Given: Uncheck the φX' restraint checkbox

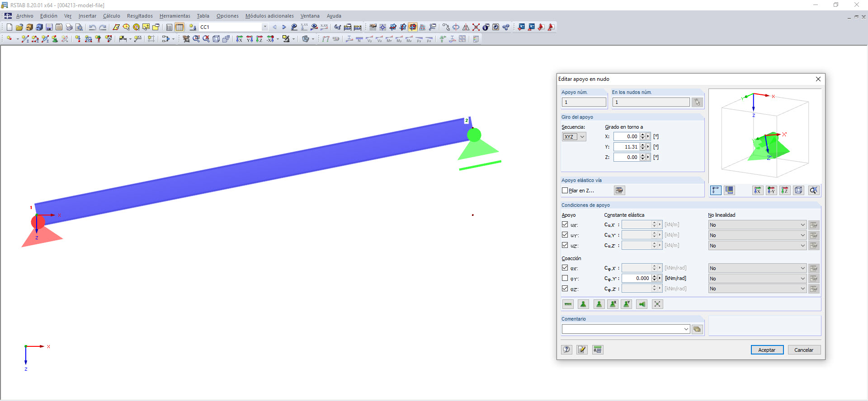Looking at the screenshot, I should click(565, 268).
